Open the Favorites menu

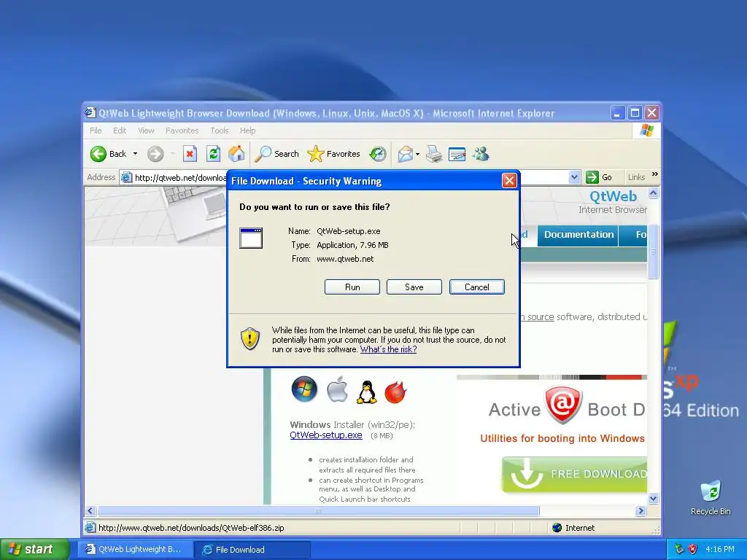pos(182,131)
